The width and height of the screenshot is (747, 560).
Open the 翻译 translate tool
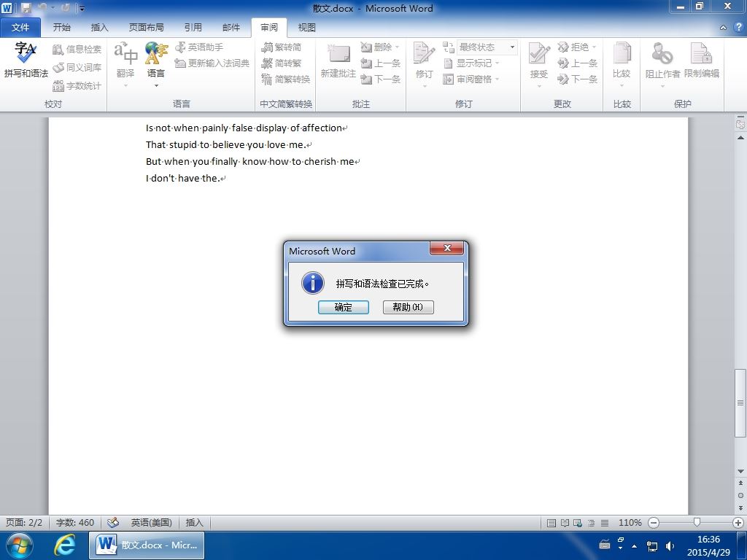click(x=125, y=64)
